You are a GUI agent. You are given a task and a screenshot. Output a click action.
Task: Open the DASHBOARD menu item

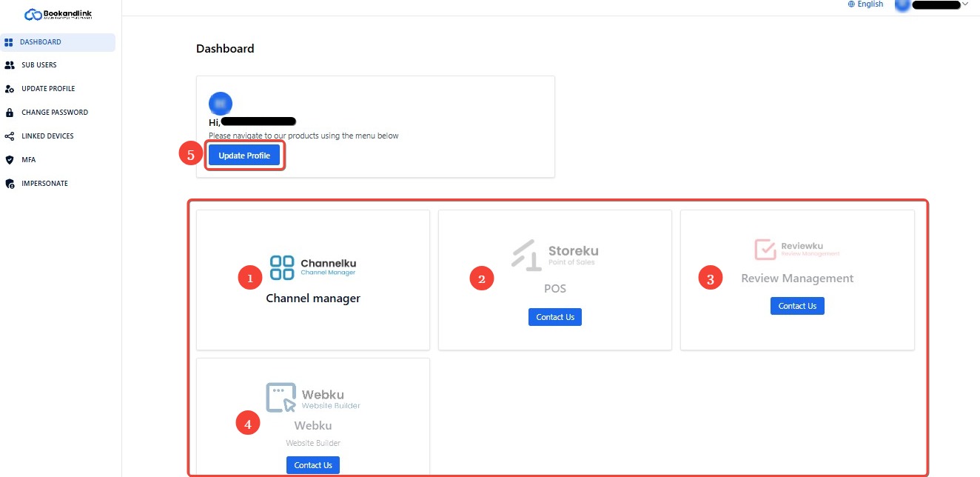(x=58, y=42)
